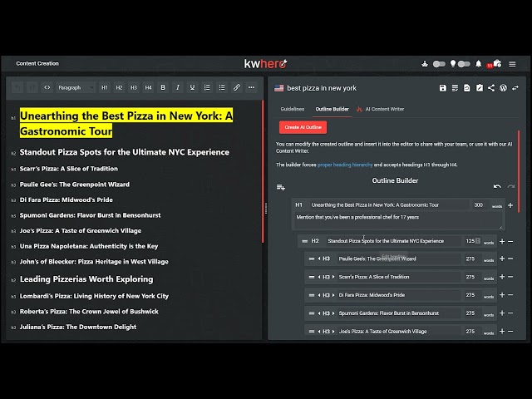532x399 pixels.
Task: Remove the Spumoni Gardens H3 row
Action: 510,313
